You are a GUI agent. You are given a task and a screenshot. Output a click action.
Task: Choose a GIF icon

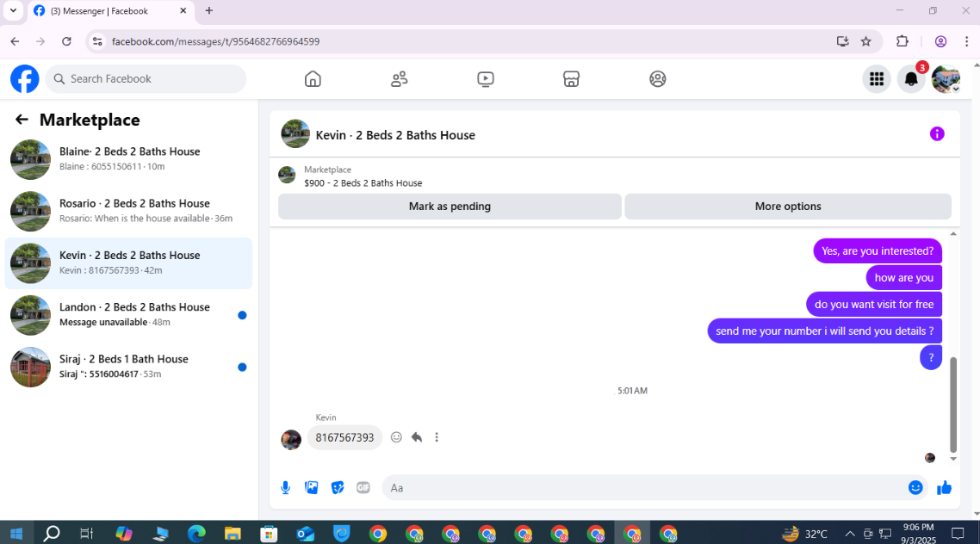click(363, 488)
